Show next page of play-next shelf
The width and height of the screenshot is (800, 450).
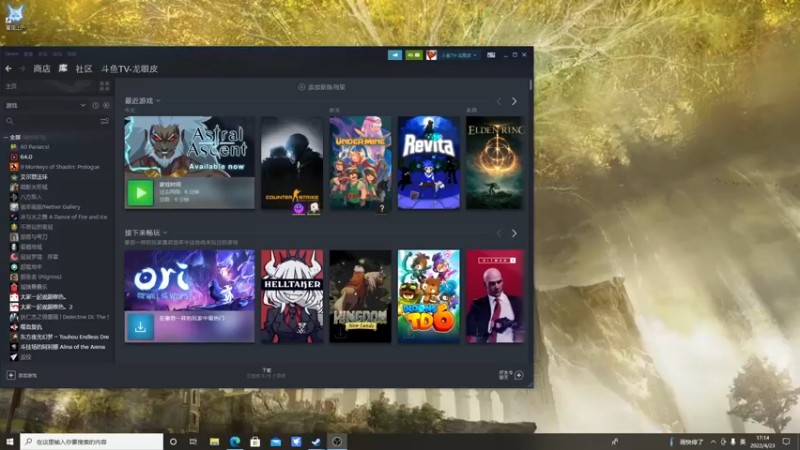coord(514,233)
